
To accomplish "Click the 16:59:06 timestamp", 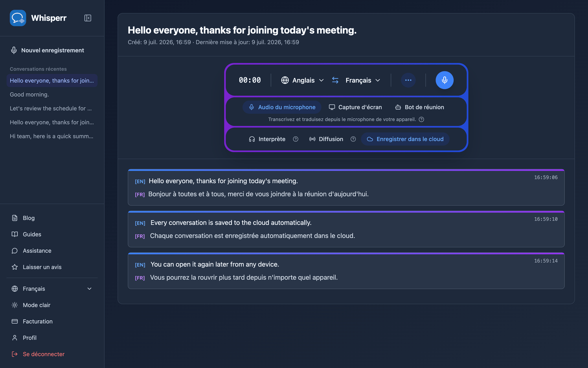I will (546, 177).
